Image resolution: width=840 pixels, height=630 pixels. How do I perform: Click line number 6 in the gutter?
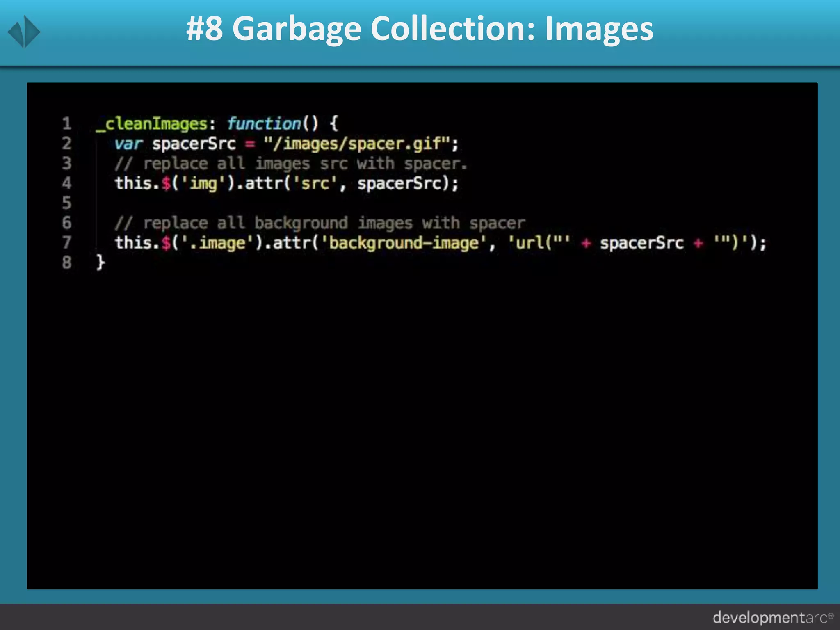coord(67,223)
